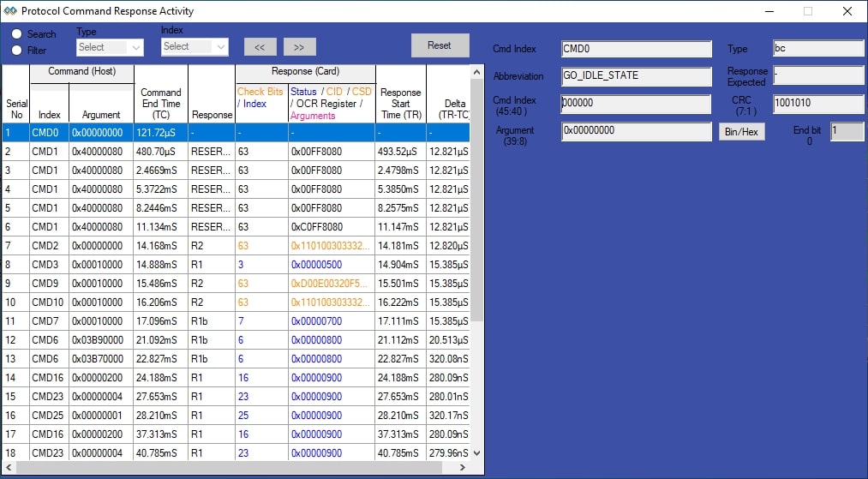This screenshot has height=479, width=868.
Task: Open the Type dropdown
Action: (x=109, y=48)
